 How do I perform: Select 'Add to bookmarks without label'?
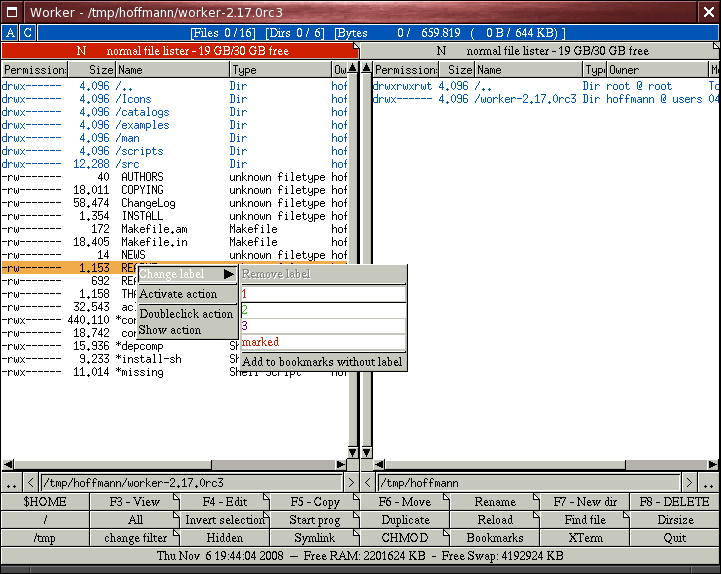pos(322,362)
